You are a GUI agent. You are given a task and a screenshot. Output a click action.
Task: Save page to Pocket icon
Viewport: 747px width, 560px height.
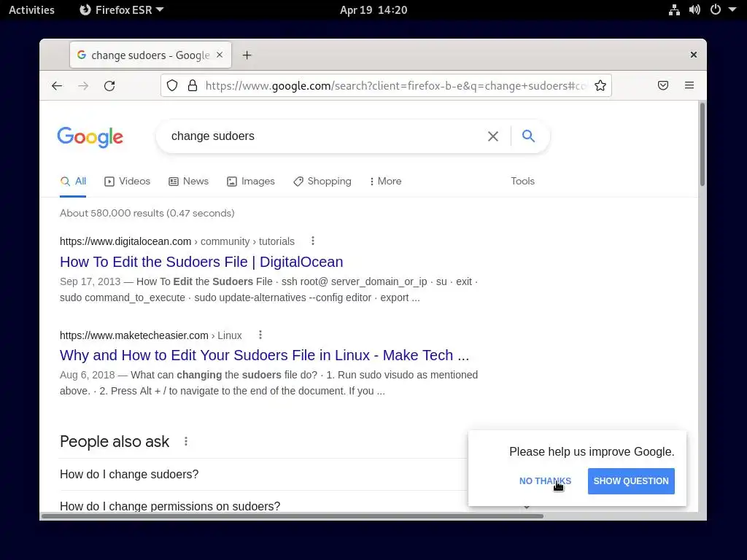coord(663,86)
